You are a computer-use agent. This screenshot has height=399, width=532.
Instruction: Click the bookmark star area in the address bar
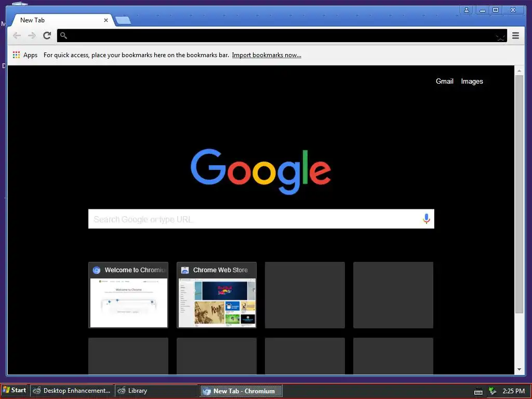pos(500,37)
